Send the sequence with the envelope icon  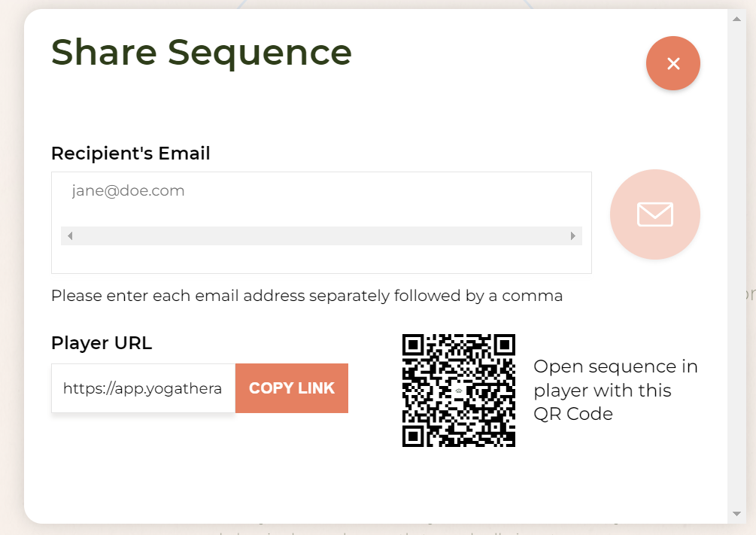click(x=654, y=214)
